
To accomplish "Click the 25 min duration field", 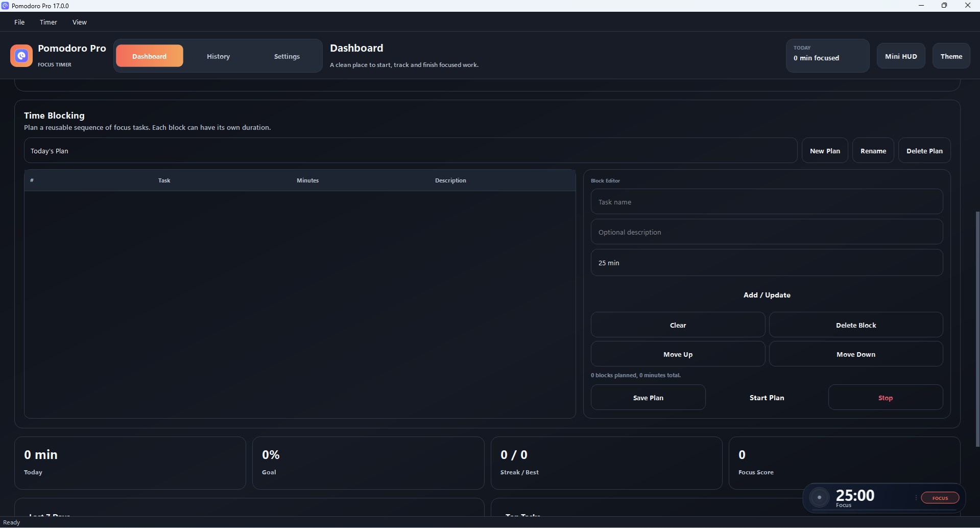I will pos(767,263).
